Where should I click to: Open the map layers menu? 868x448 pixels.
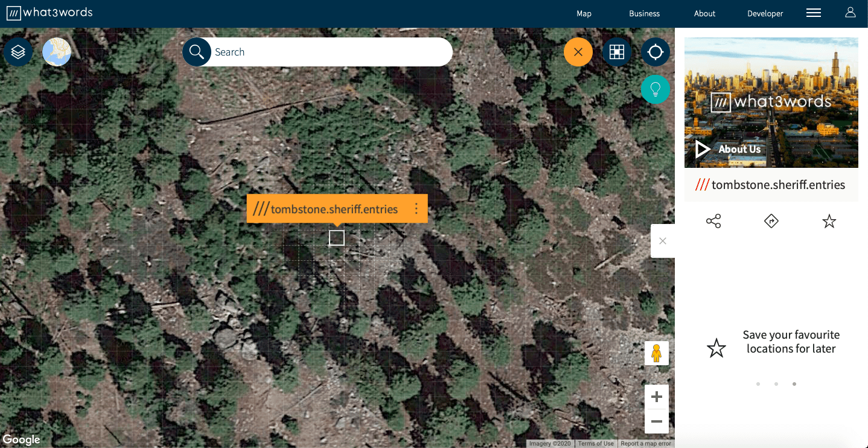[18, 52]
